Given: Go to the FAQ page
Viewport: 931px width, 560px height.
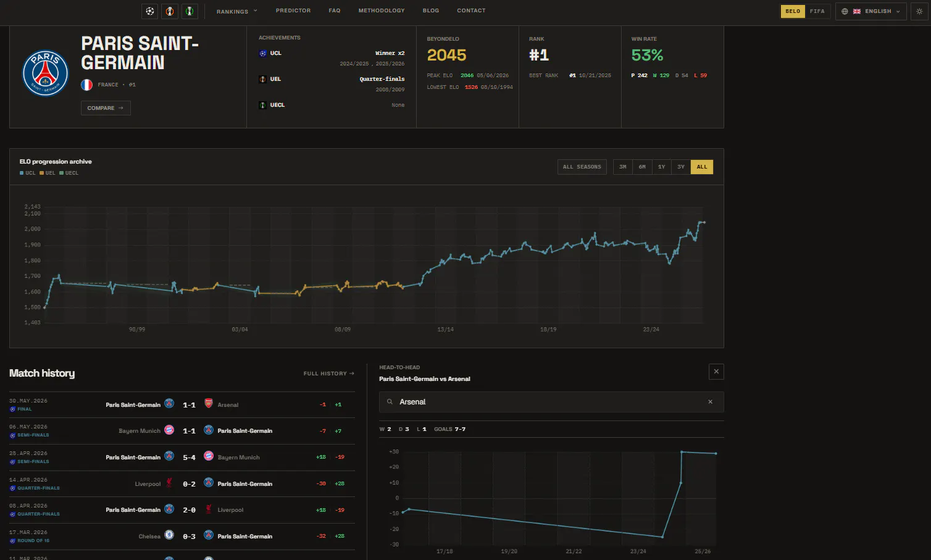Looking at the screenshot, I should pos(335,10).
